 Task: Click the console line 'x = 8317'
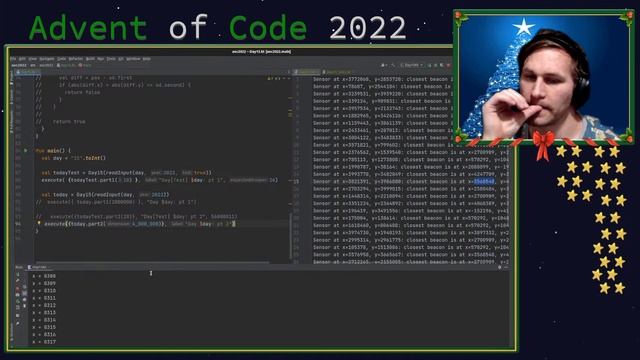tap(44, 342)
